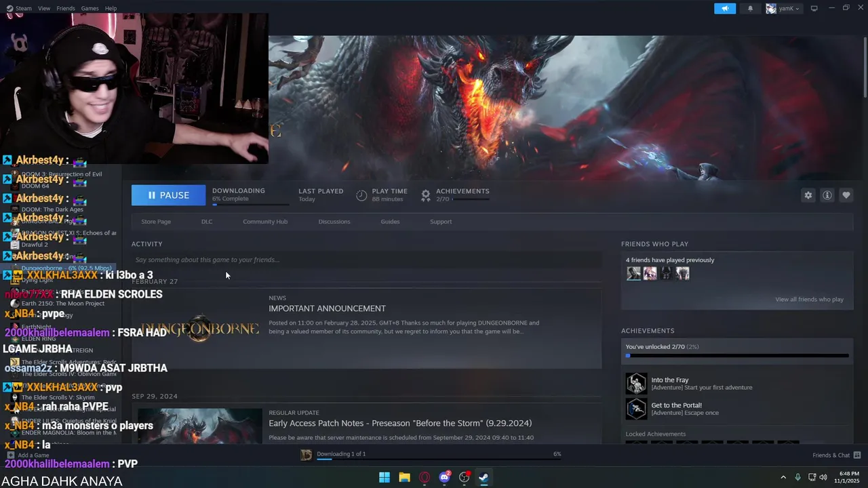
Task: Open the Guides tab
Action: coord(390,222)
